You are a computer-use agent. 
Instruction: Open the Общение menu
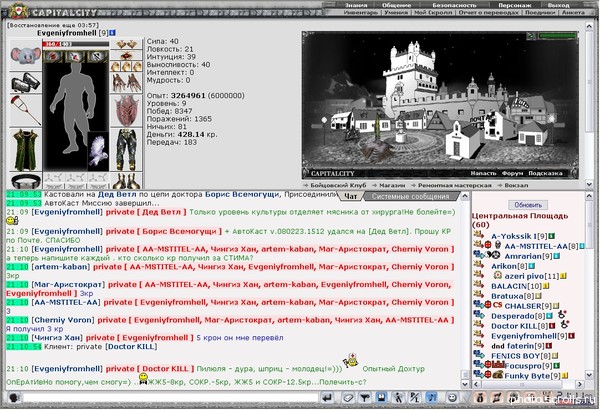tap(397, 5)
